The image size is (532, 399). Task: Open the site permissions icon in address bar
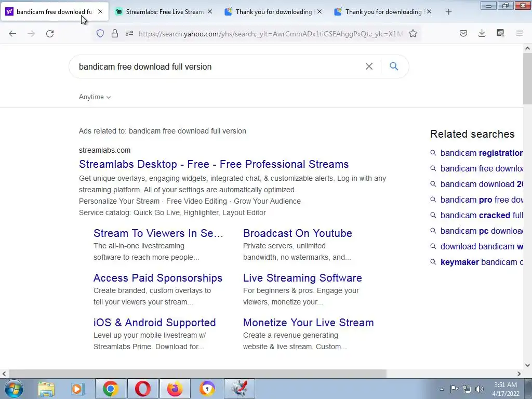129,33
